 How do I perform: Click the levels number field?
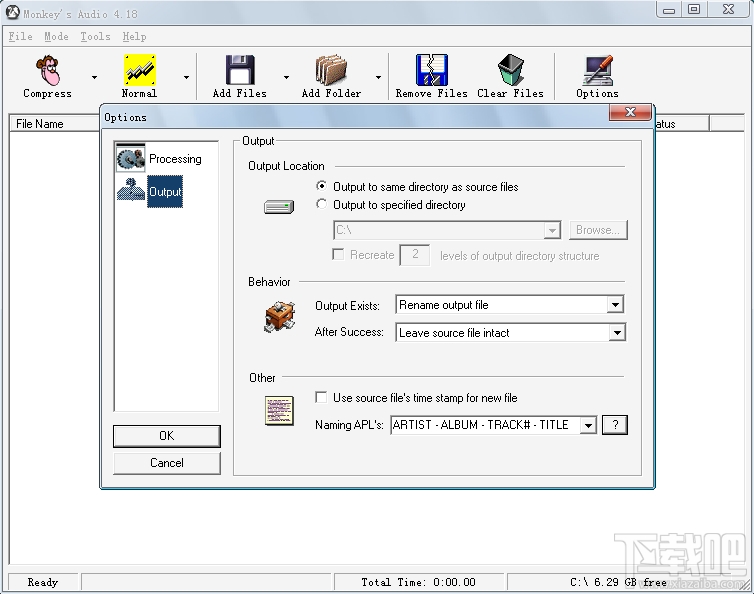415,254
